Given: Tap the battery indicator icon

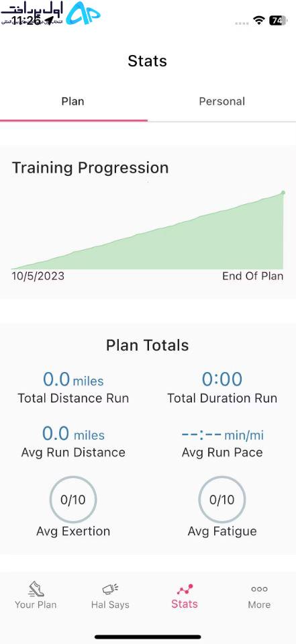Looking at the screenshot, I should pos(278,21).
